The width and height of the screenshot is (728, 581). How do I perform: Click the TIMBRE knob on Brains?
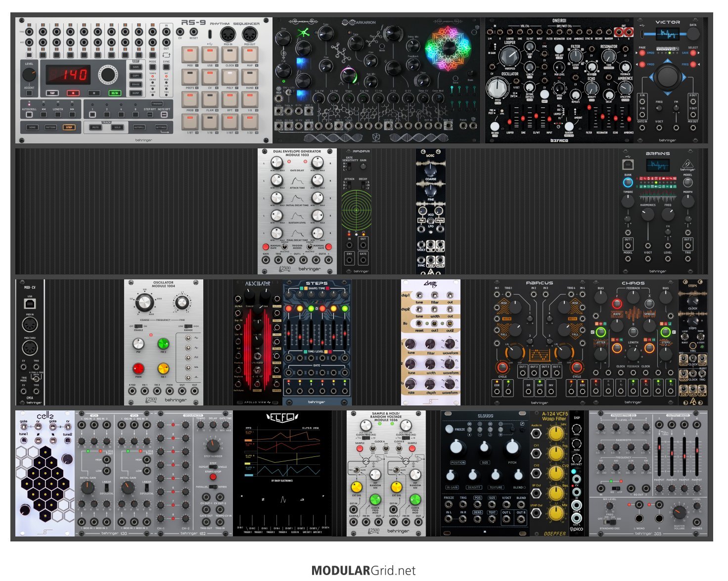[628, 201]
